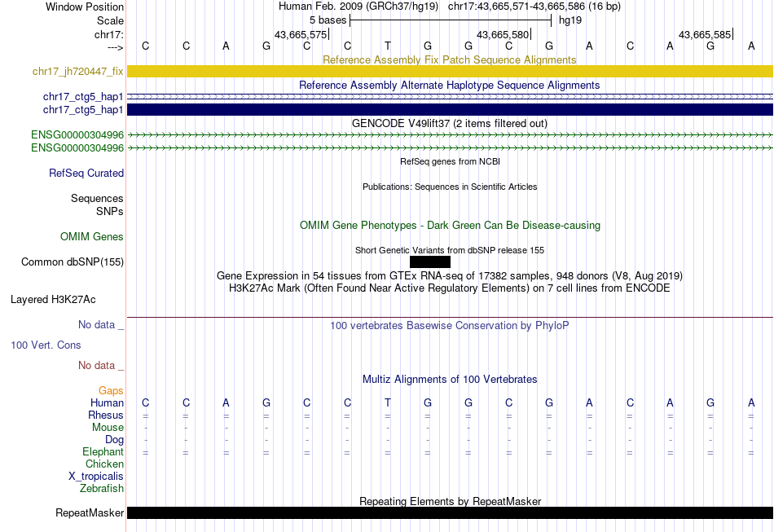Click the lower ENSG00000304996 gene label
The height and width of the screenshot is (532, 774).
(x=77, y=148)
